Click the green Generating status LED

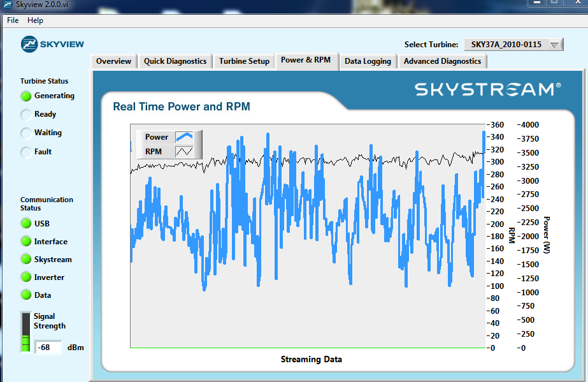point(26,96)
